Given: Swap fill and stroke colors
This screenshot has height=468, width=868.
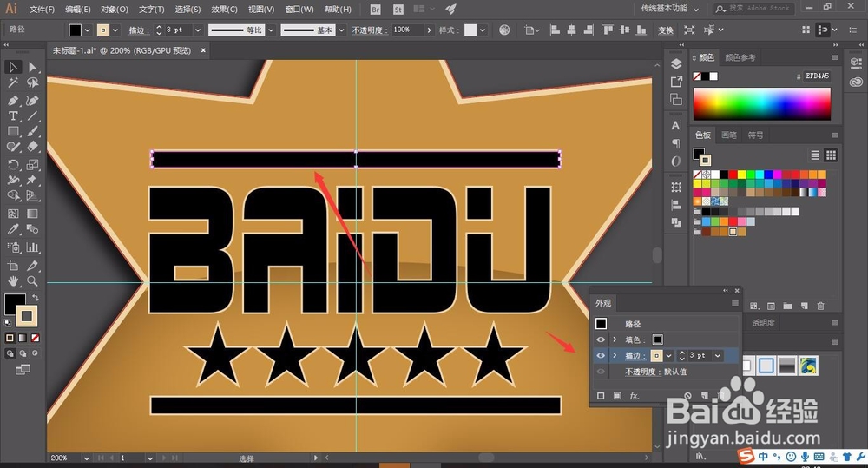Looking at the screenshot, I should [x=36, y=298].
